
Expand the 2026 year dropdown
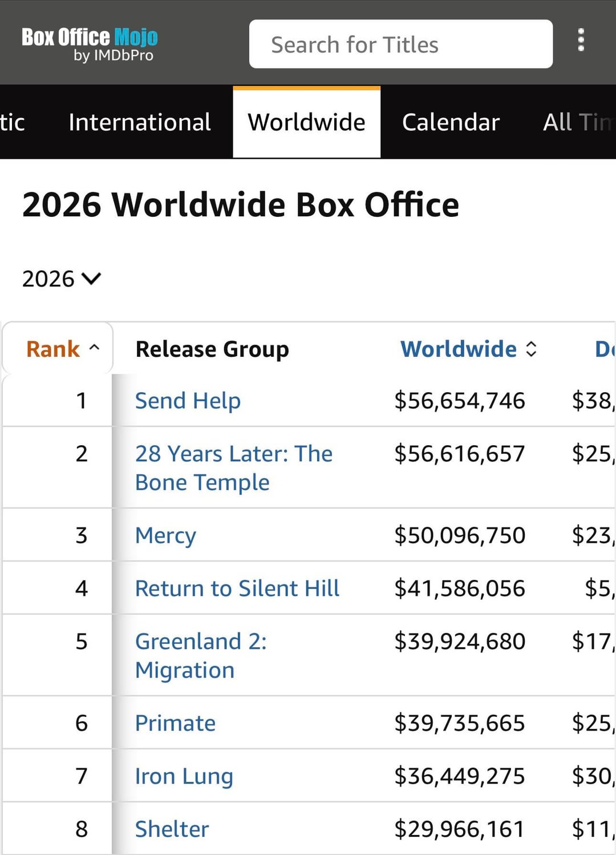[x=61, y=279]
